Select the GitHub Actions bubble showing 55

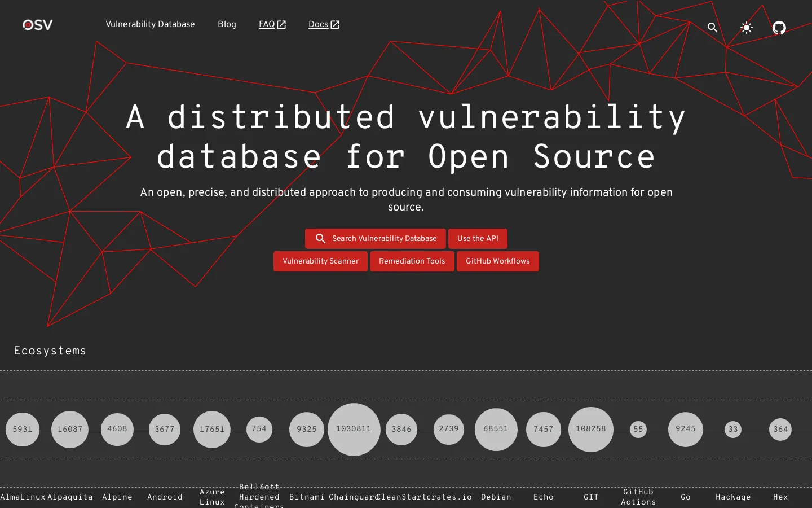tap(638, 430)
